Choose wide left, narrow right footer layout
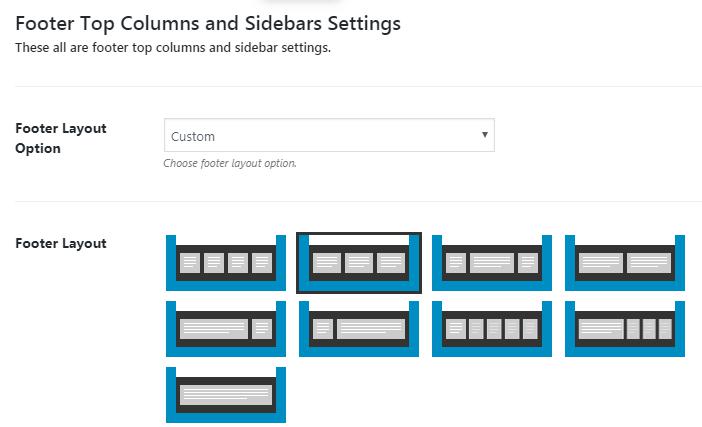The height and width of the screenshot is (427, 702). pyautogui.click(x=226, y=329)
